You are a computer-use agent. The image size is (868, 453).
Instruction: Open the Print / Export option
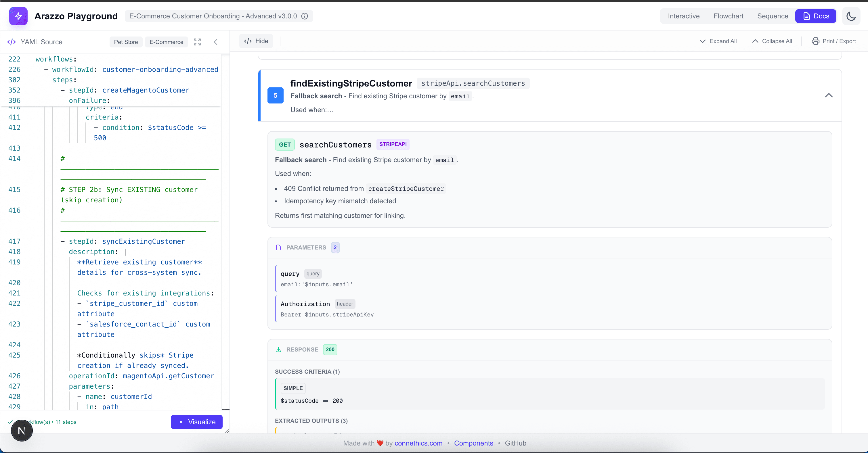pyautogui.click(x=833, y=41)
